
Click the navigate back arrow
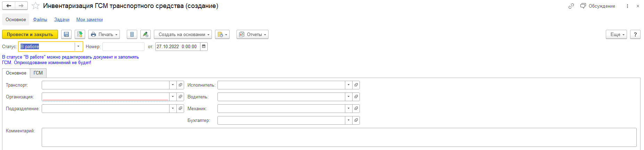(x=9, y=6)
